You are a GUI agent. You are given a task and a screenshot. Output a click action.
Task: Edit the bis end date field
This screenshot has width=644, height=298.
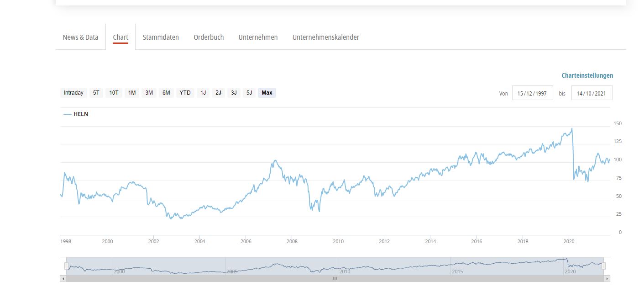592,93
